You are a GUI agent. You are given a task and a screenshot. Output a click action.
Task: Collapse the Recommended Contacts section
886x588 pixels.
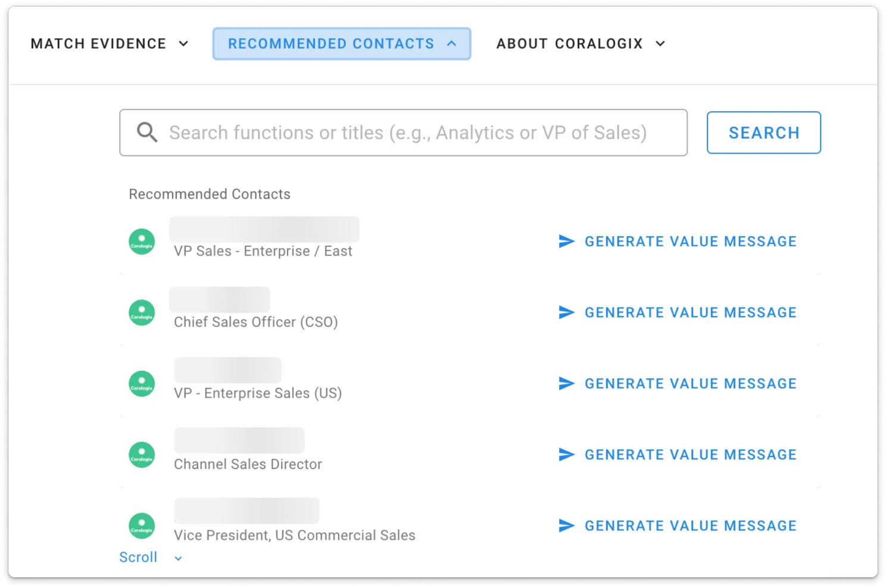(x=452, y=43)
